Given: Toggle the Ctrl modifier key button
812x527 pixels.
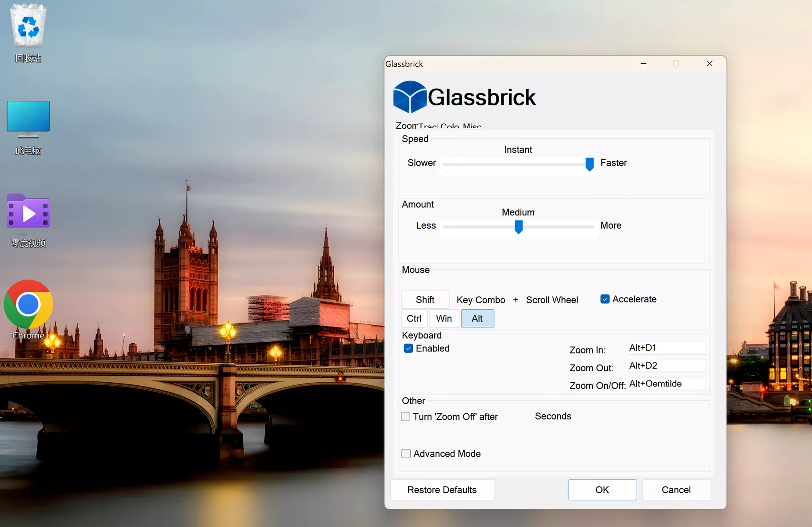Looking at the screenshot, I should coord(414,319).
